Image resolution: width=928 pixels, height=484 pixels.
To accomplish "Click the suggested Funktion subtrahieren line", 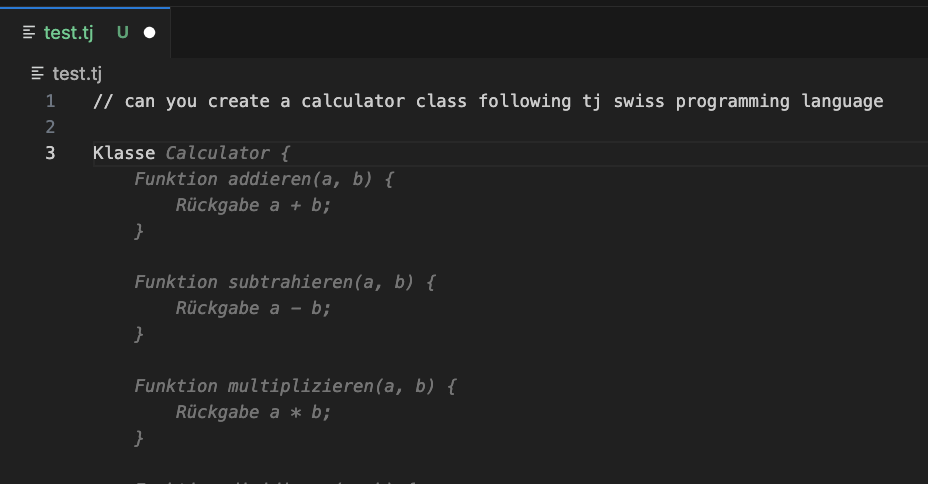I will 285,282.
